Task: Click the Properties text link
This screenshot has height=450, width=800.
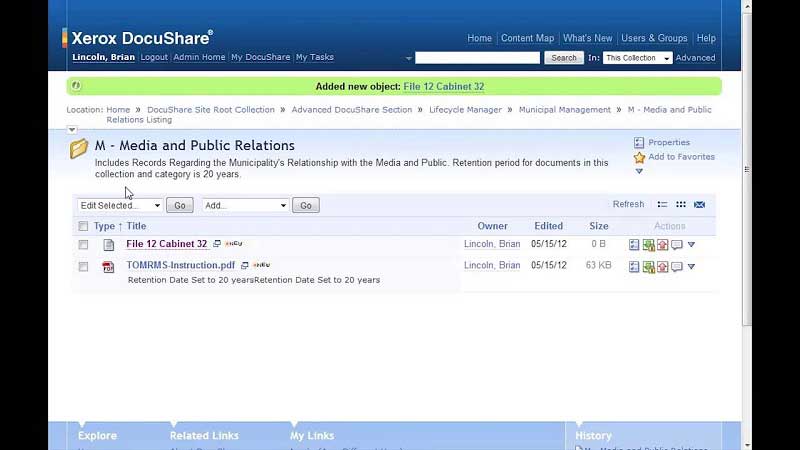Action: 669,142
